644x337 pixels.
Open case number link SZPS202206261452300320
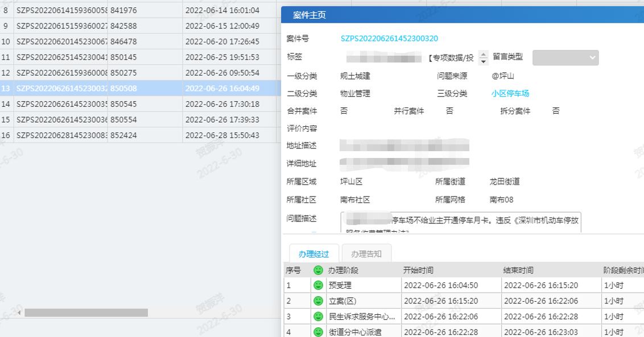coord(389,39)
